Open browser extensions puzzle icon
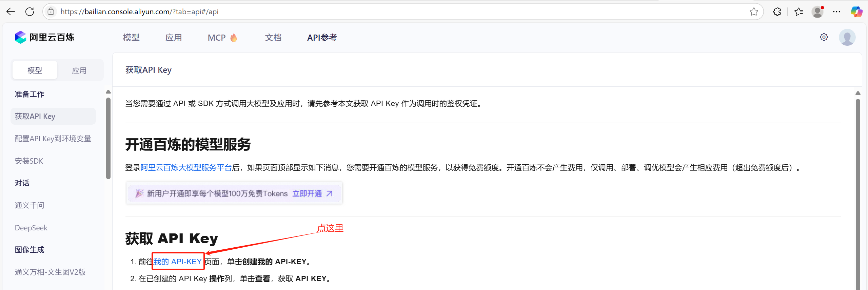868x290 pixels. click(777, 12)
